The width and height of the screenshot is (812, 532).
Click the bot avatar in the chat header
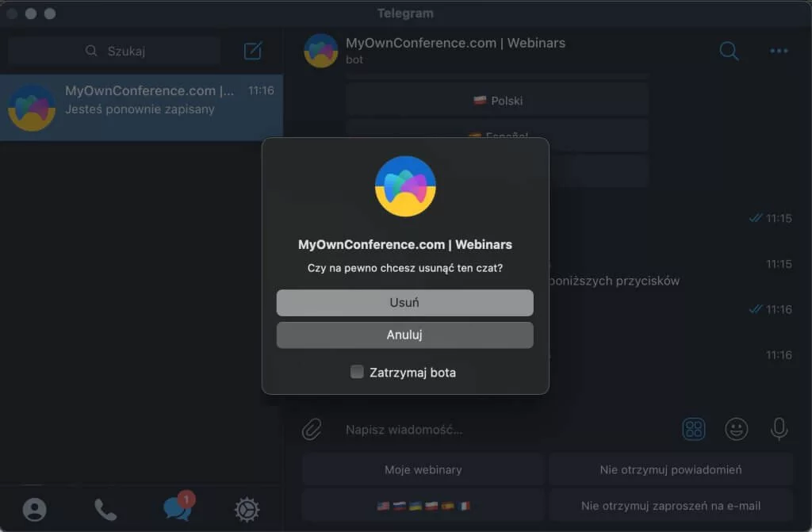[x=320, y=51]
